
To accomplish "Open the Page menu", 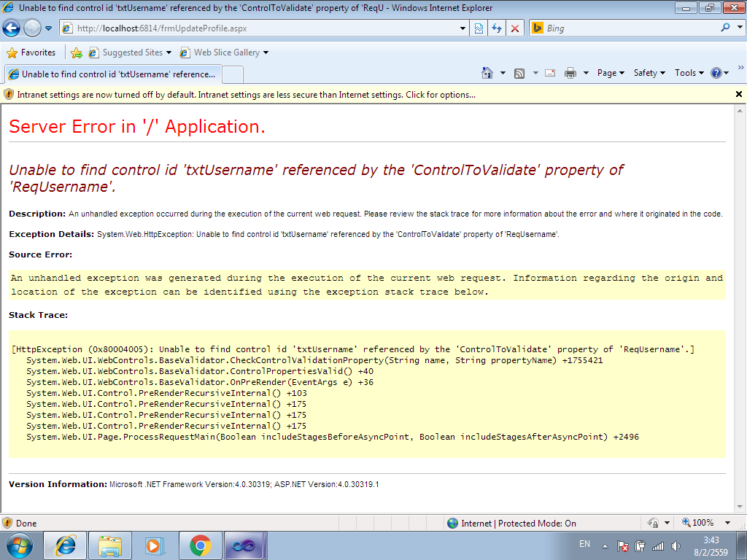I will (x=611, y=73).
